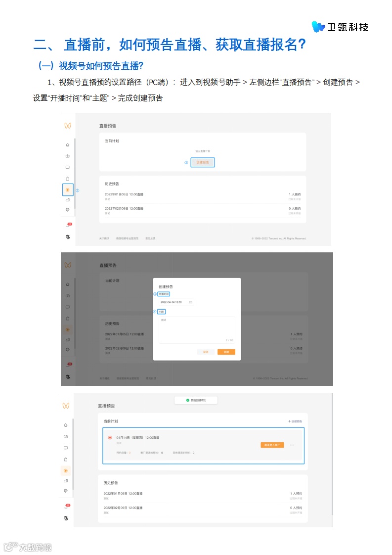
Task: Select 2022年01月05日 12:00直播 row in the third screenshot
Action: point(203,496)
